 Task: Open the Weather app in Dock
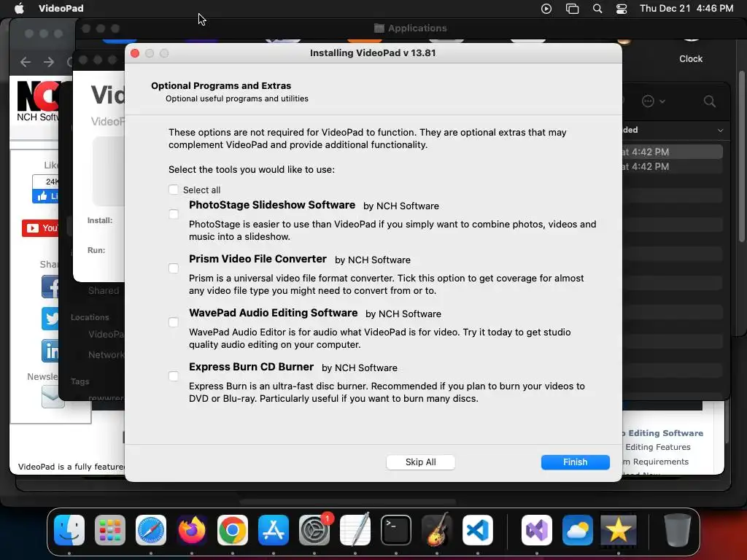point(578,530)
